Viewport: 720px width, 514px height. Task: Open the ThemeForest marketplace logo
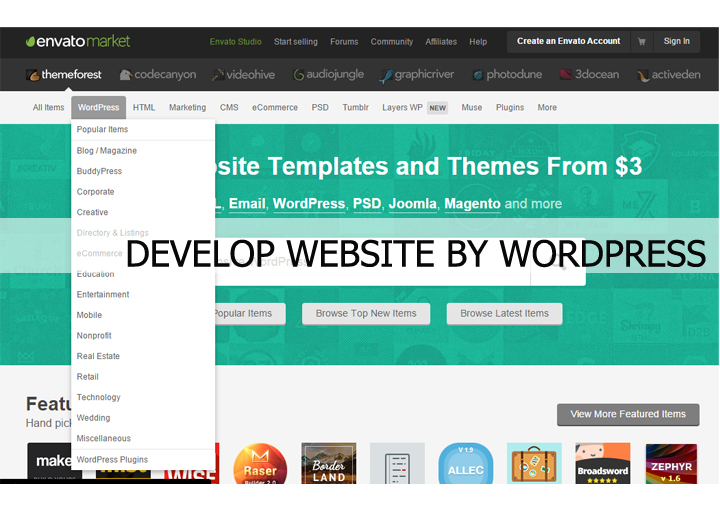[x=64, y=74]
